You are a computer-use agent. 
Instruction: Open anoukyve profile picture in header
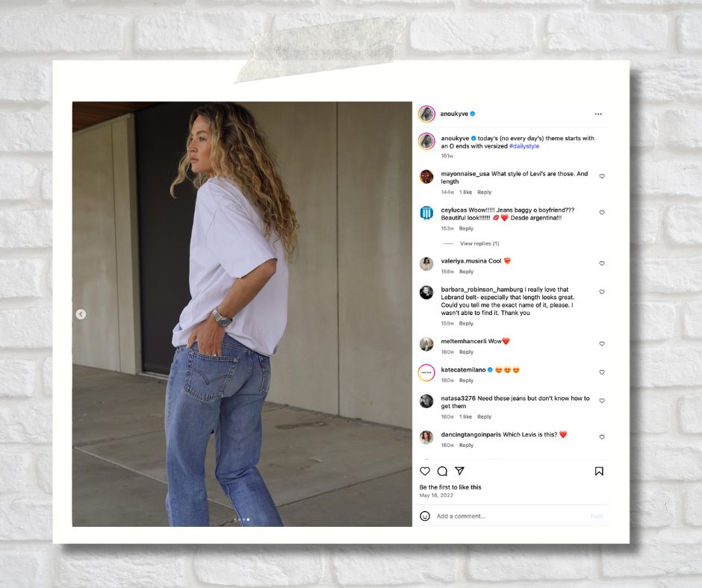click(x=426, y=114)
